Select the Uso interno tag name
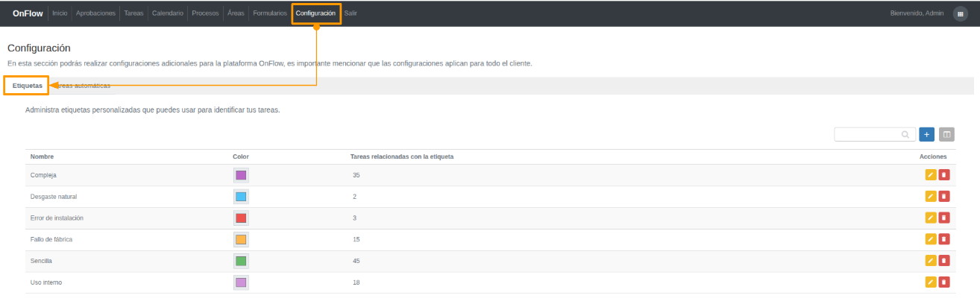 coord(46,282)
